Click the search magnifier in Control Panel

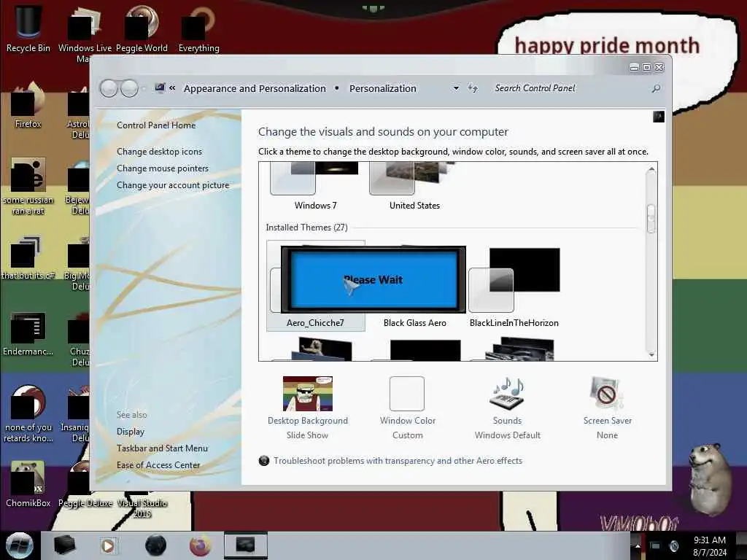click(x=656, y=88)
